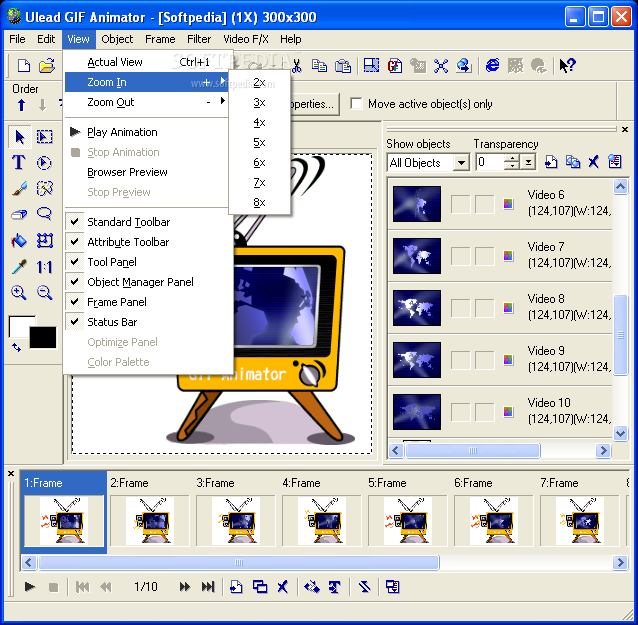Click the object list scroll down arrow

[x=620, y=433]
